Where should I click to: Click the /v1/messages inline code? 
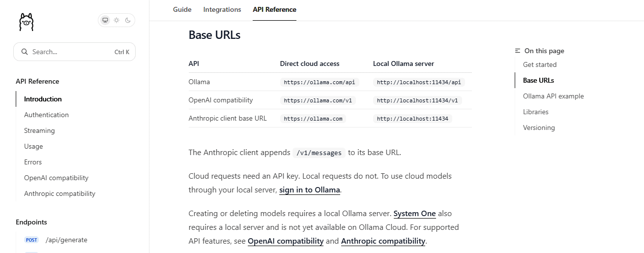click(319, 153)
